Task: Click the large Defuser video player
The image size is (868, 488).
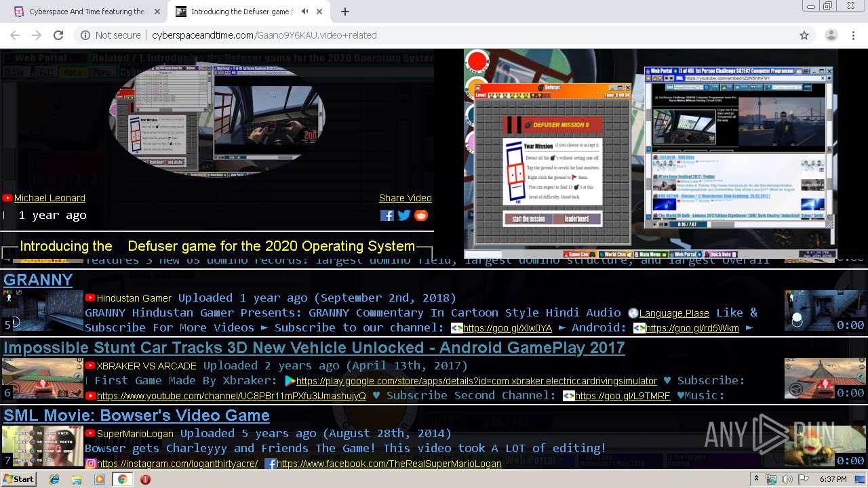Action: click(x=651, y=155)
